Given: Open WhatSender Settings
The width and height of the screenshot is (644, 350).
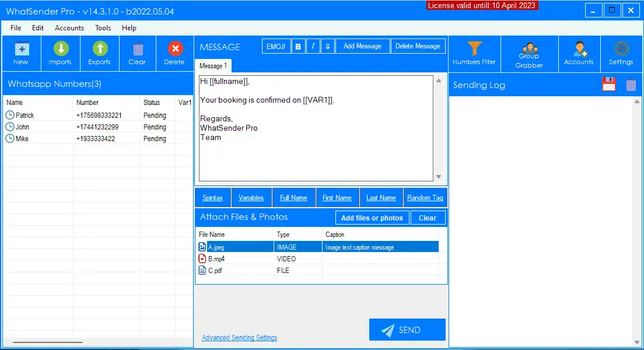Looking at the screenshot, I should (621, 53).
